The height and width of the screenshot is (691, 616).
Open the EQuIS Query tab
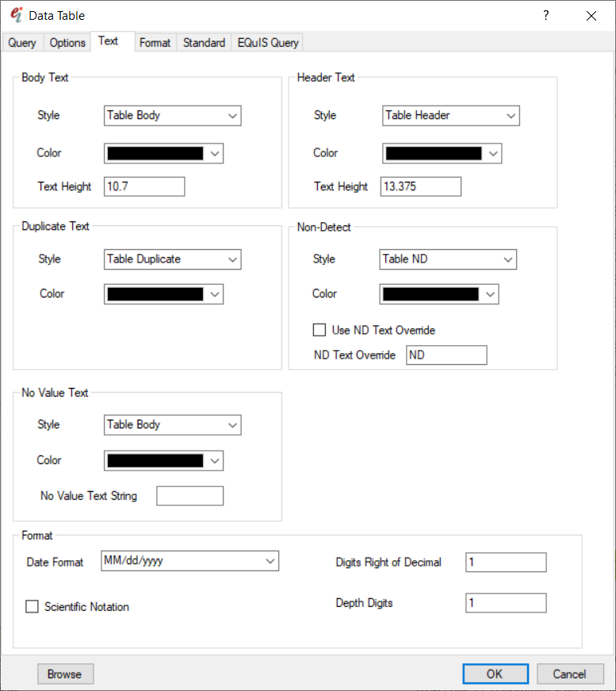(x=268, y=43)
